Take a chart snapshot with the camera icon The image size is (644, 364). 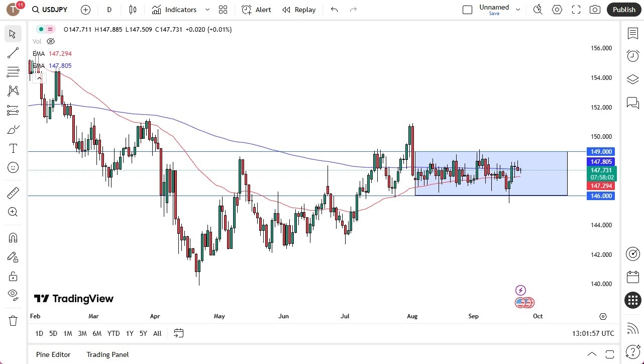pos(595,10)
